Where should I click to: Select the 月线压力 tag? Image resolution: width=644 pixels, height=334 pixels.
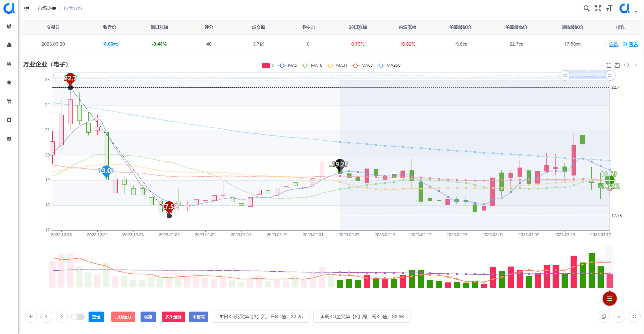click(123, 317)
